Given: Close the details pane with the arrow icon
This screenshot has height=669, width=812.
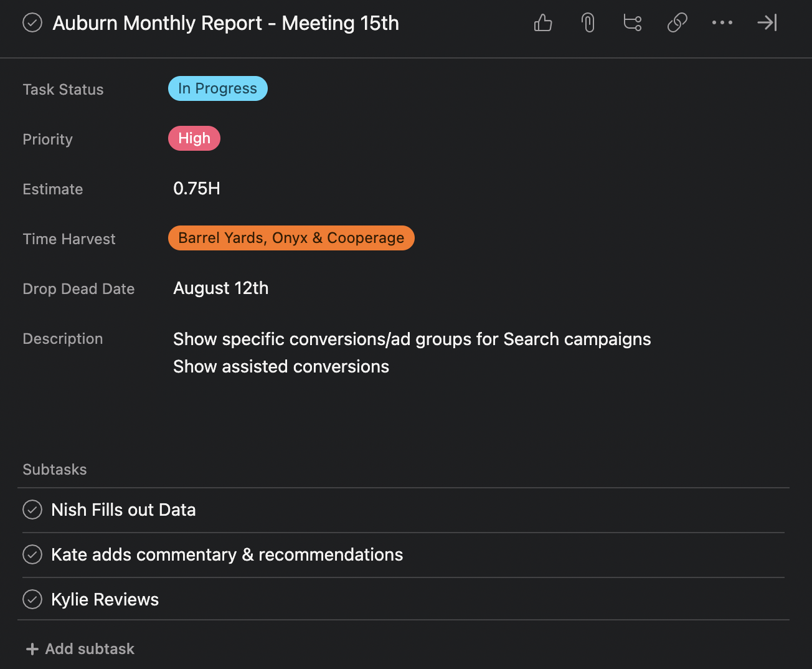Looking at the screenshot, I should point(767,23).
